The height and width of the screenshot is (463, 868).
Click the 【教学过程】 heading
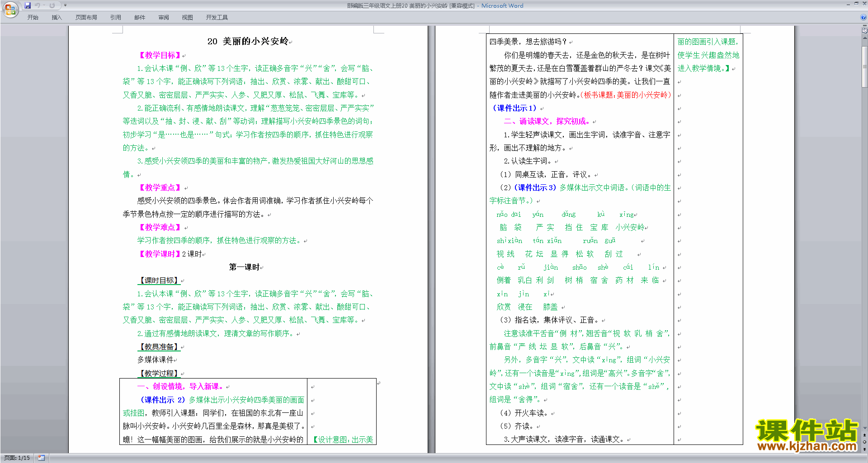(x=159, y=374)
